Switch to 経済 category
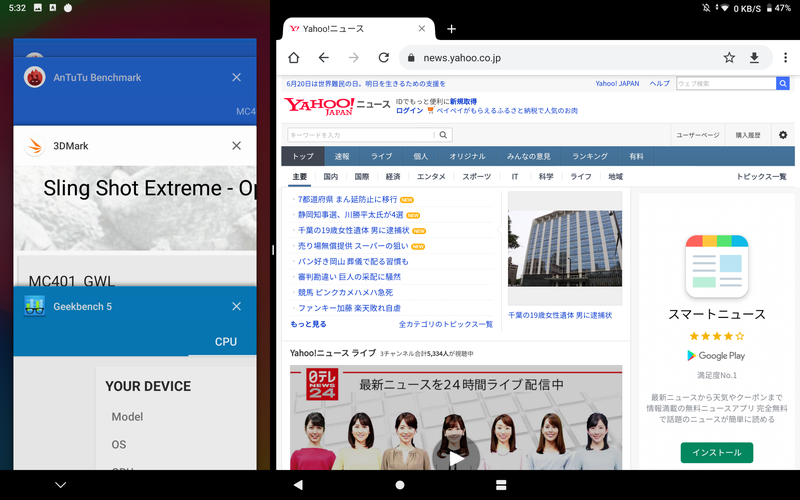 pos(393,177)
